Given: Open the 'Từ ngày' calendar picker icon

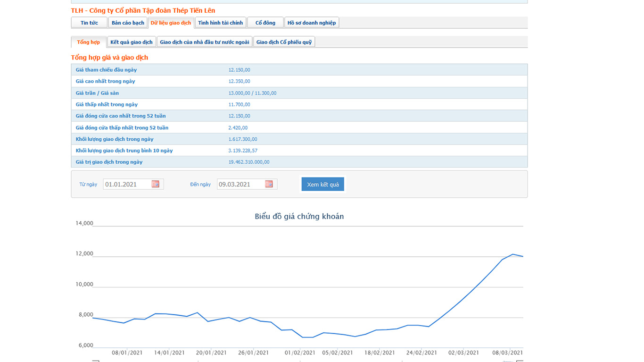Looking at the screenshot, I should [x=156, y=184].
